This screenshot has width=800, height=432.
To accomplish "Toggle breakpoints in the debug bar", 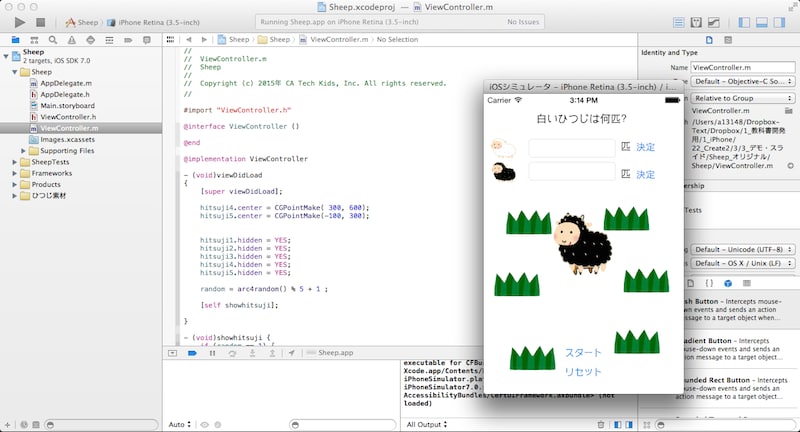I will (x=192, y=353).
